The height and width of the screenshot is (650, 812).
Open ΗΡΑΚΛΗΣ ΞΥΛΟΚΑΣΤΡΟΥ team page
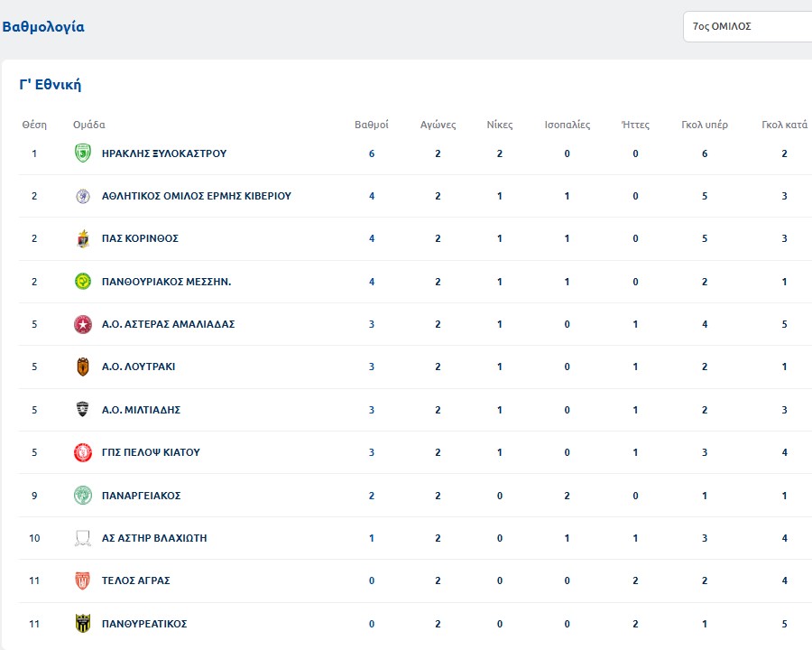[x=164, y=153]
